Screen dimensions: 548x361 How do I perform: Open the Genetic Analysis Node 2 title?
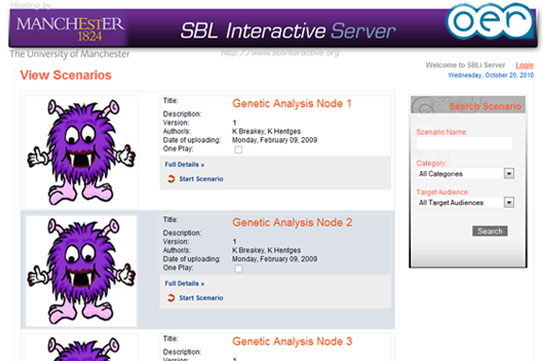pyautogui.click(x=292, y=222)
